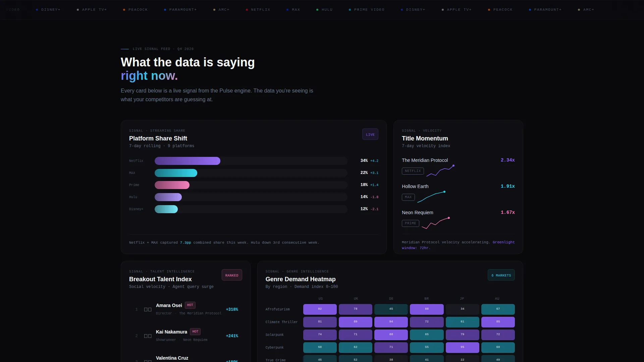Viewport: 644px width, 362px height.
Task: Click the Cyberpunk BR cell showing 55
Action: (x=427, y=348)
